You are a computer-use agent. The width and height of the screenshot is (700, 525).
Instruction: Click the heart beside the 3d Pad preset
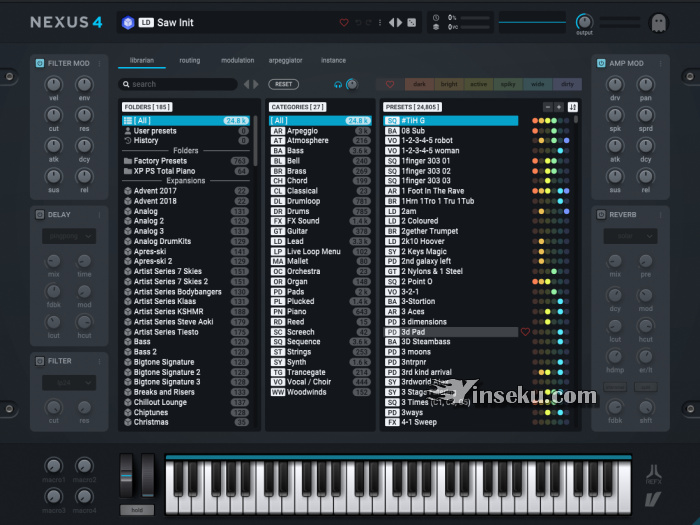click(x=526, y=331)
